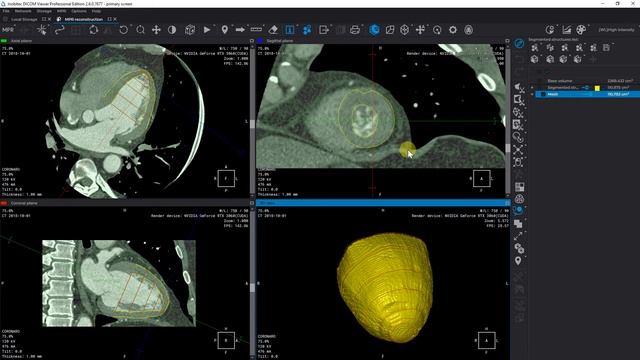Select the location pin marker tool
640x360 pixels.
pyautogui.click(x=224, y=30)
